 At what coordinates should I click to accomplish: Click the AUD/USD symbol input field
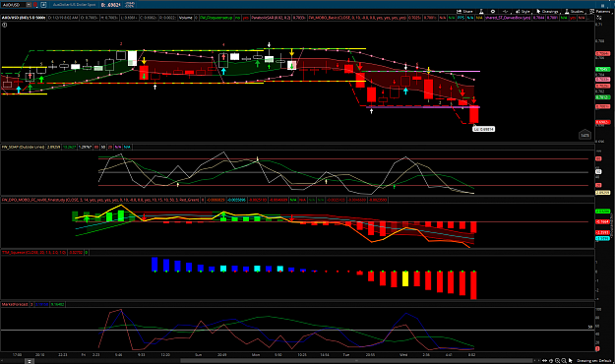(x=14, y=5)
